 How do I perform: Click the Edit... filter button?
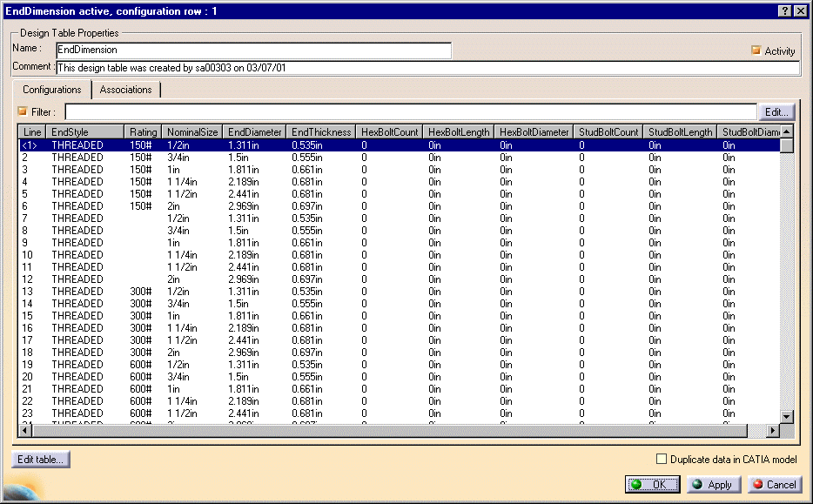776,112
